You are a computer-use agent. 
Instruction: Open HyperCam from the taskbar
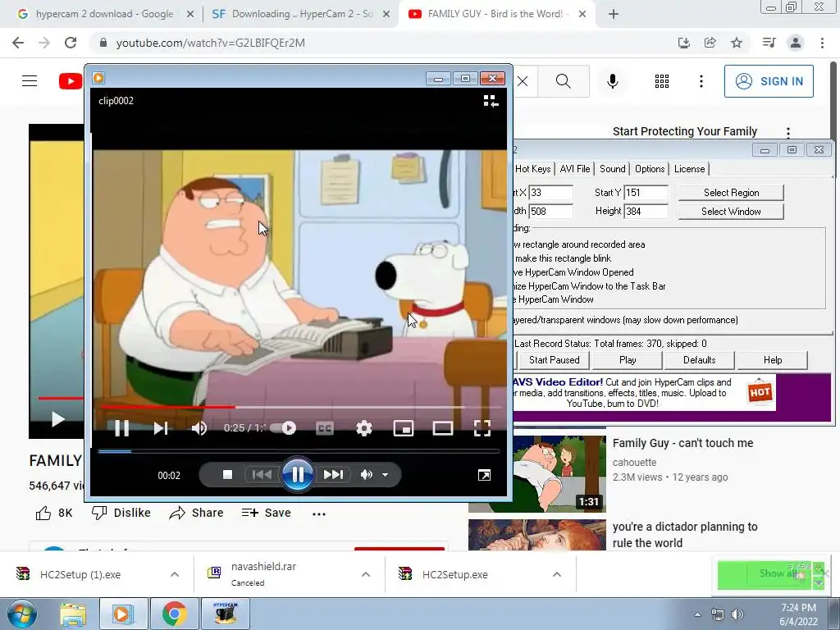click(225, 614)
